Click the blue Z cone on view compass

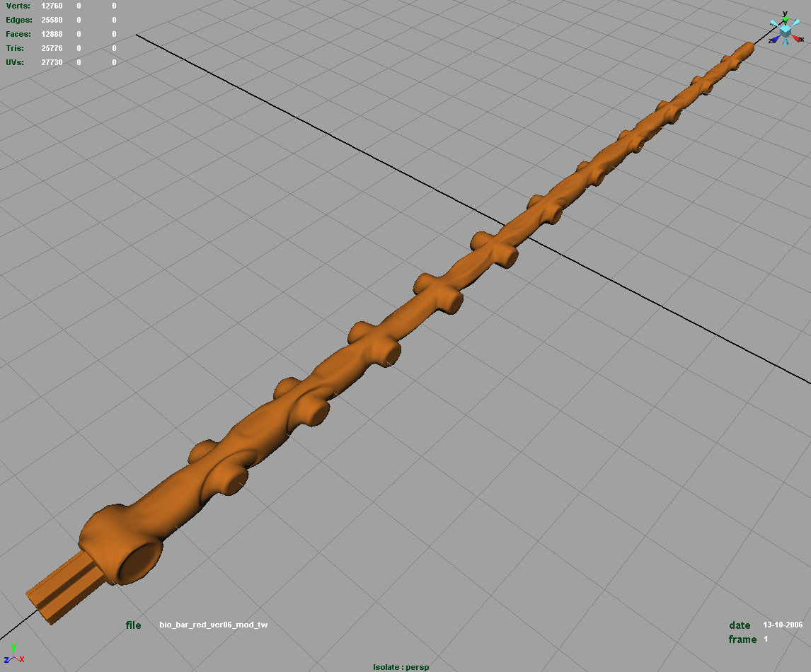pos(775,40)
